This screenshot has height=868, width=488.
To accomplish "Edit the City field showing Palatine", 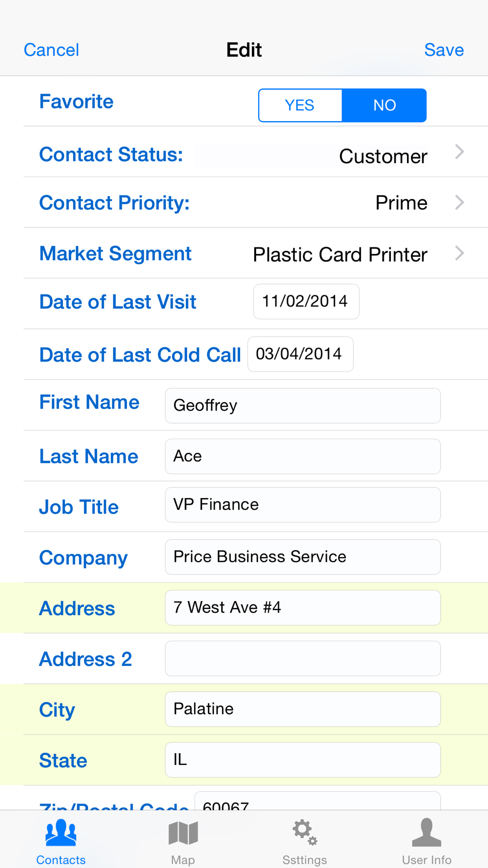I will (x=303, y=709).
